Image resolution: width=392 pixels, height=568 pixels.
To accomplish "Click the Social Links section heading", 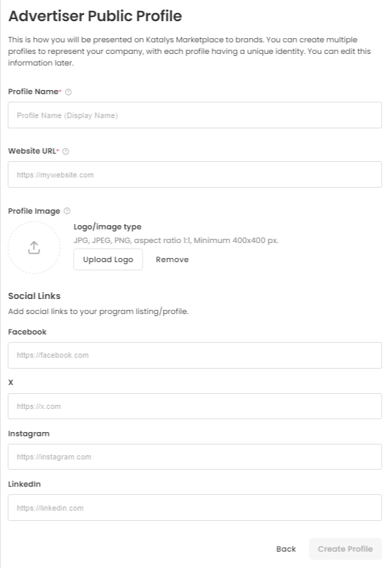I will 34,296.
